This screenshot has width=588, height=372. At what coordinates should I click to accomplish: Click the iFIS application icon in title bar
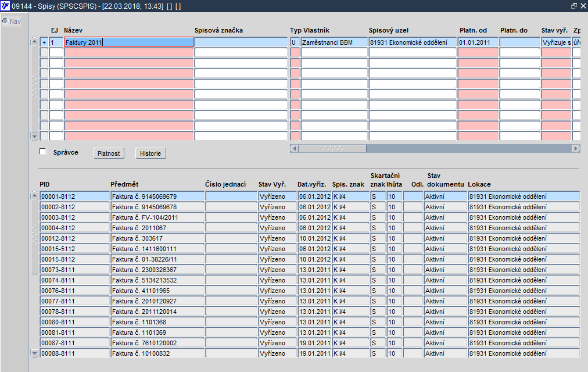[x=5, y=6]
